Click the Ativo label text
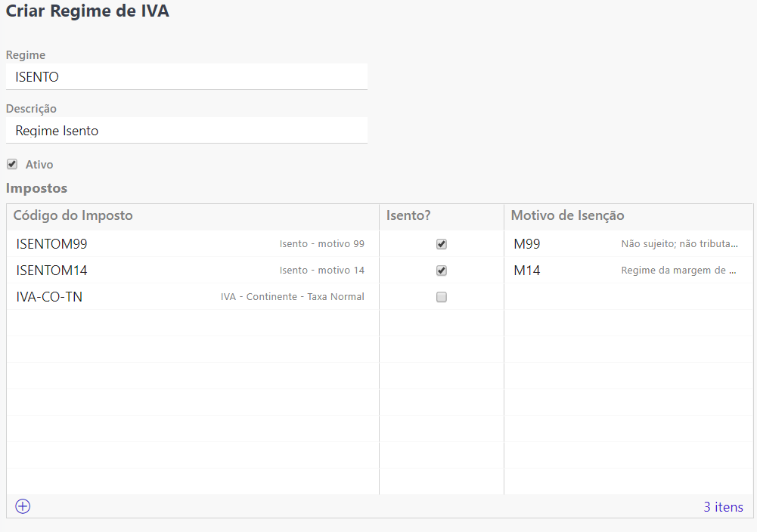This screenshot has width=757, height=532. click(39, 165)
